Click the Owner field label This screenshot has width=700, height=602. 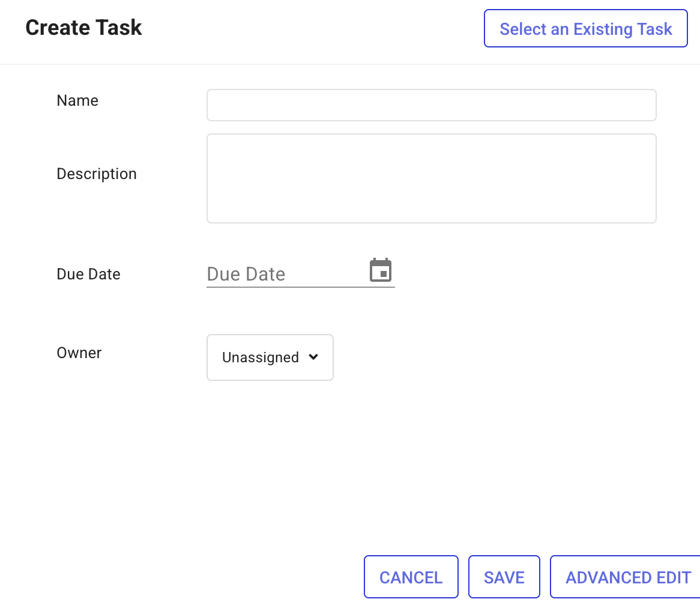tap(79, 353)
